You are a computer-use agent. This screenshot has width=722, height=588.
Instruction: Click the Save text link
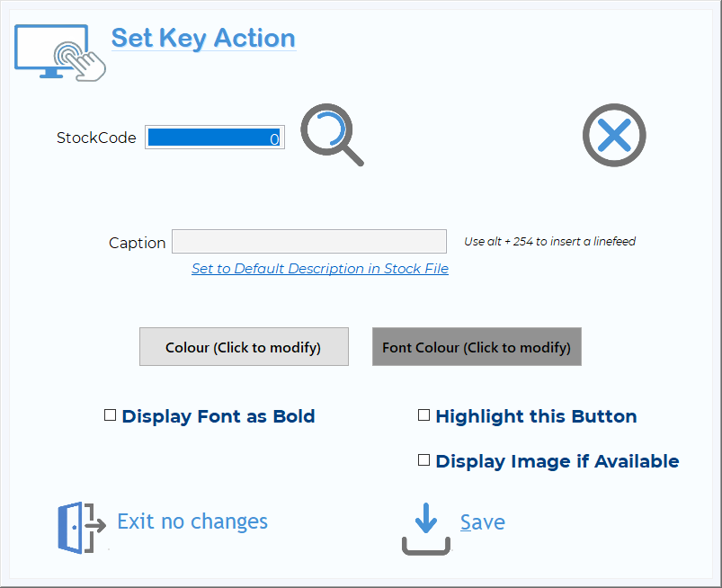click(x=483, y=522)
